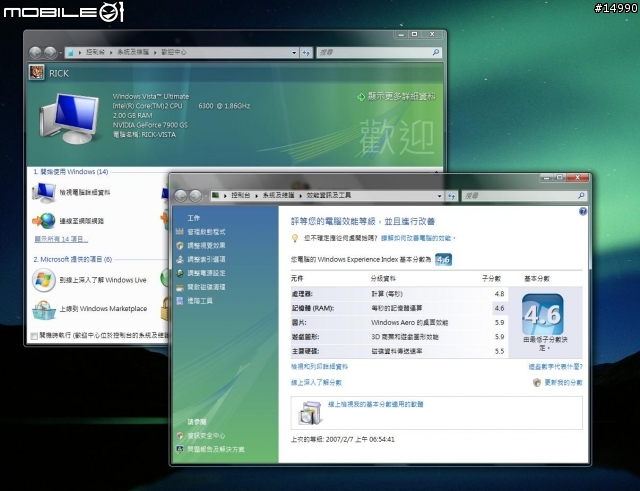Select 控制台 in the performance window breadcrumb

pyautogui.click(x=241, y=196)
